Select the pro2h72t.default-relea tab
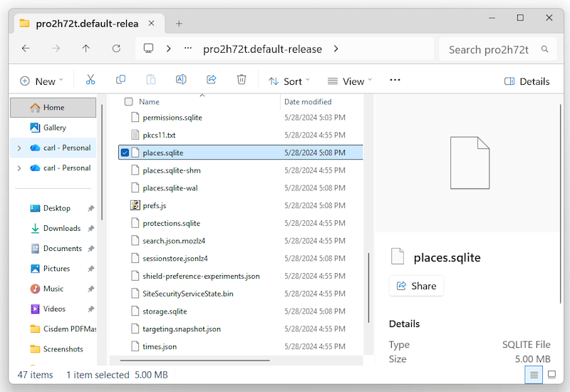This screenshot has width=570, height=392. [87, 24]
